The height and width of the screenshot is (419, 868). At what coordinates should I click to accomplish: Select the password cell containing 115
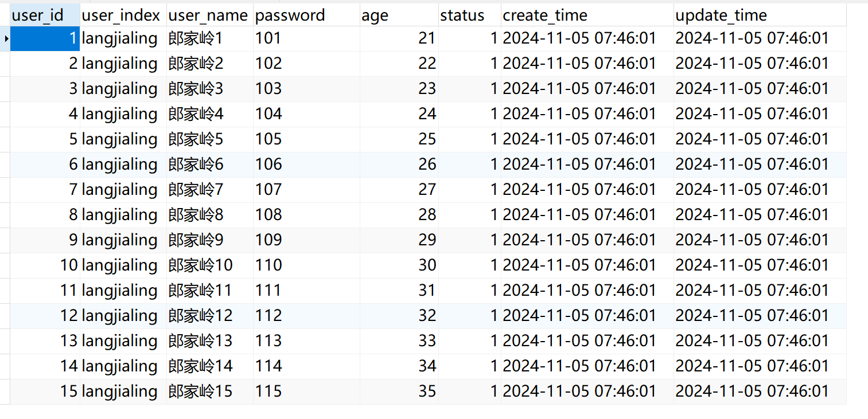(306, 391)
